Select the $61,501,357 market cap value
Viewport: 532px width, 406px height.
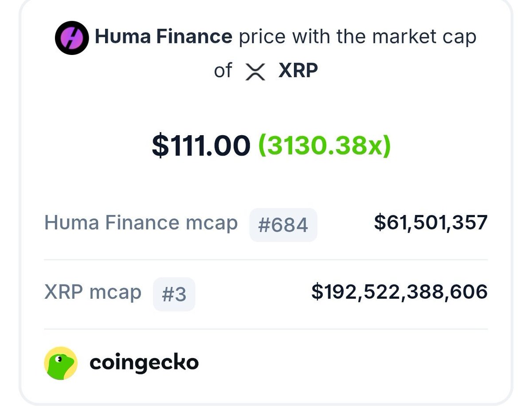(x=430, y=223)
